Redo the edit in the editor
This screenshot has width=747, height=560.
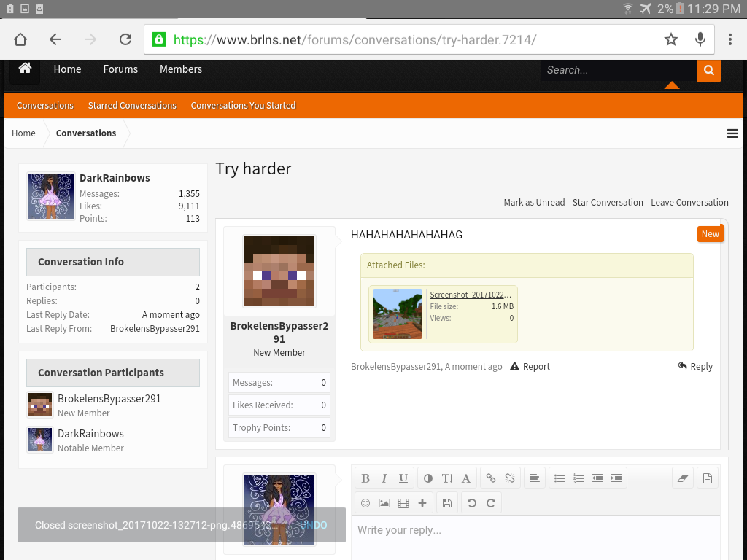(491, 503)
